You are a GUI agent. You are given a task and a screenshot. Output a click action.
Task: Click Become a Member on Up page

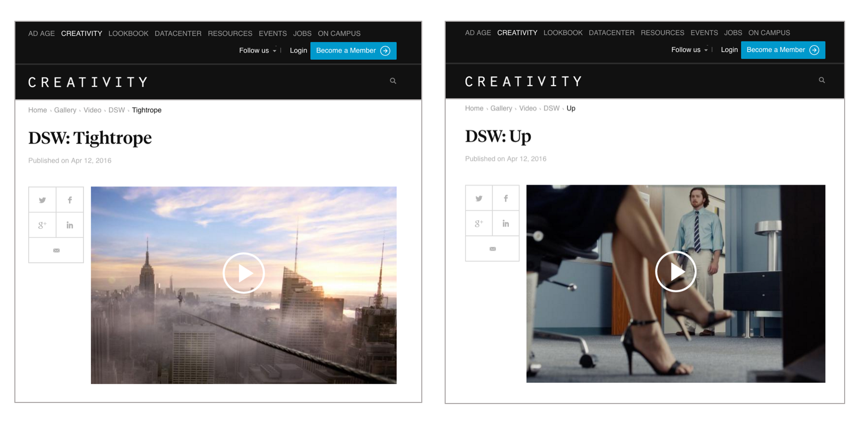[783, 50]
